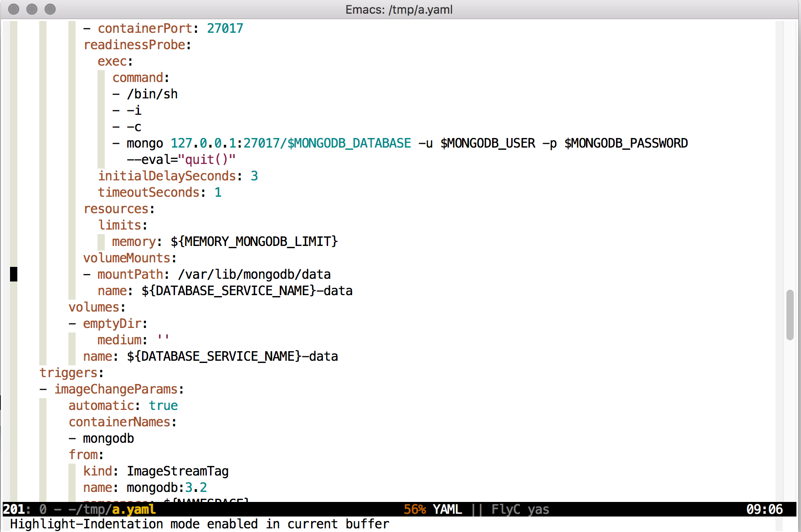Click the /bin/sh list item
Screen dimensions: 801x532
coord(152,94)
